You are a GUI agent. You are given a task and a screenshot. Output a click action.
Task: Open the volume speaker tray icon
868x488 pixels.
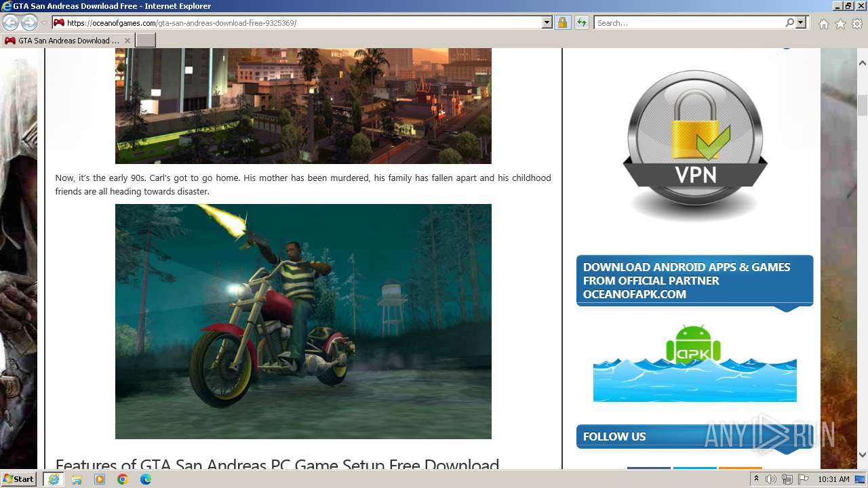coord(771,479)
